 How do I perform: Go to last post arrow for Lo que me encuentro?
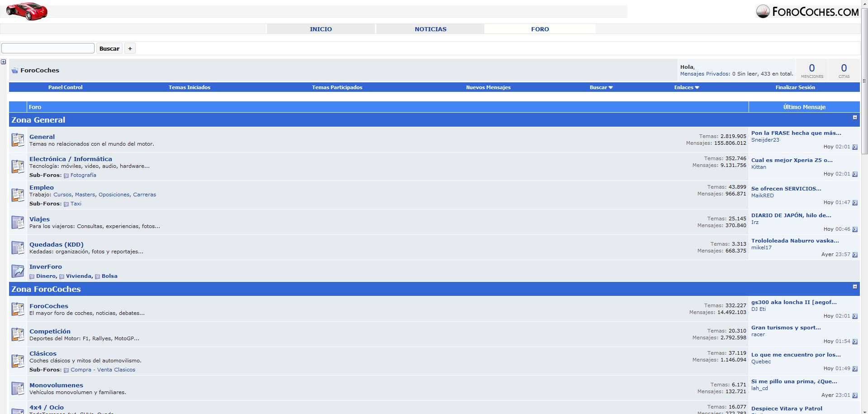coord(855,369)
